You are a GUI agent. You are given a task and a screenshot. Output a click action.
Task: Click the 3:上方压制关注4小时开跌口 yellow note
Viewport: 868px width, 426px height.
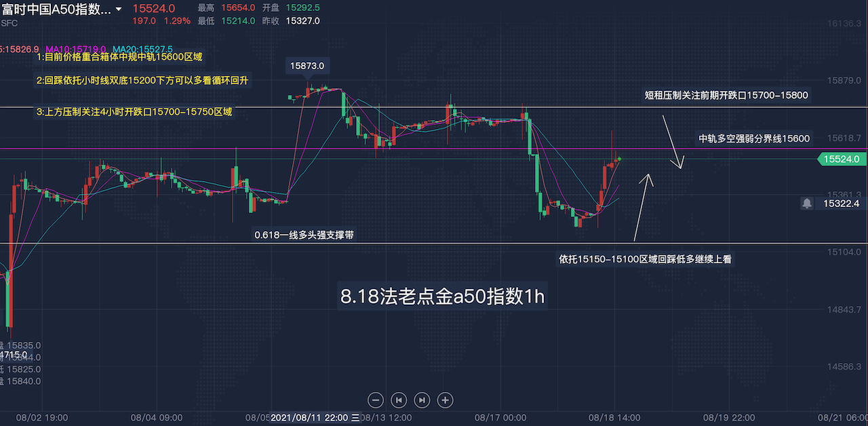coord(134,111)
